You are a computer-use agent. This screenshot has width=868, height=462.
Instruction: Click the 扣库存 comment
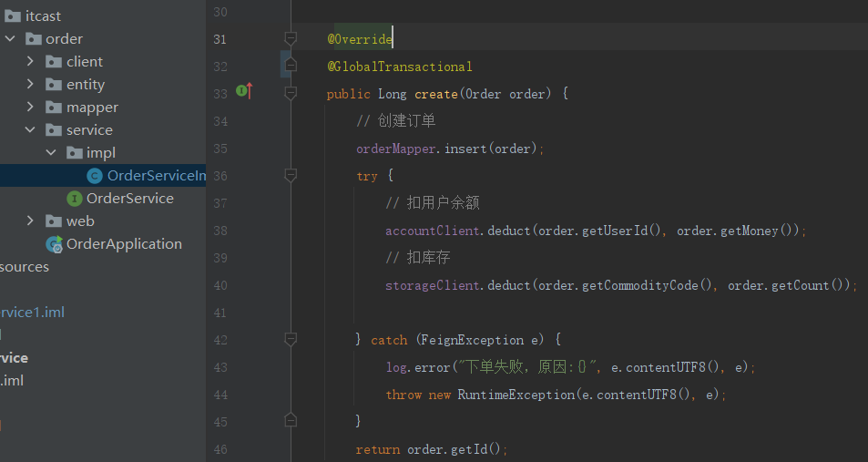point(418,258)
